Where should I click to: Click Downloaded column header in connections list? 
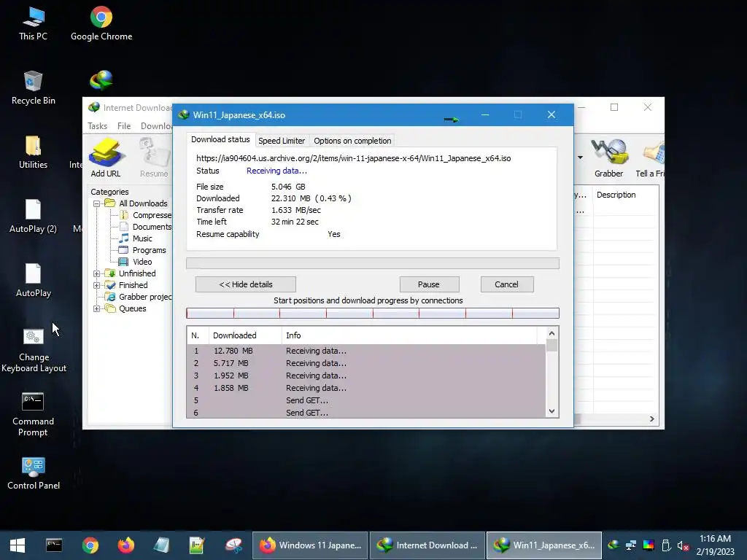click(x=245, y=335)
